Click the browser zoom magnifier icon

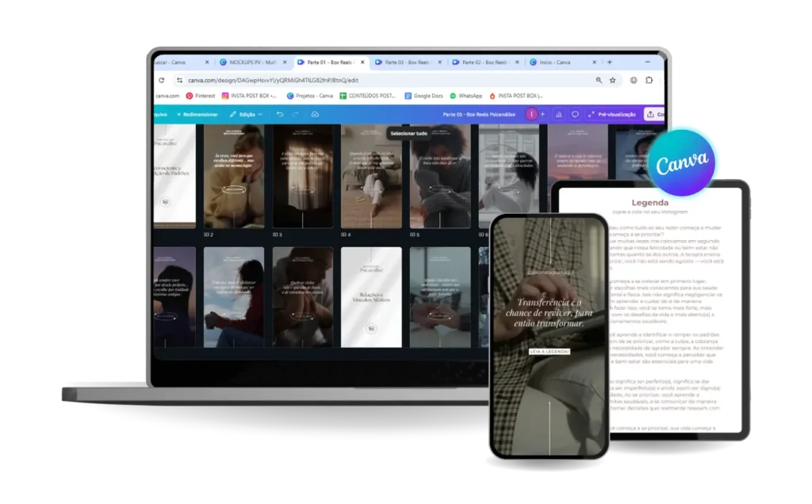coord(598,80)
